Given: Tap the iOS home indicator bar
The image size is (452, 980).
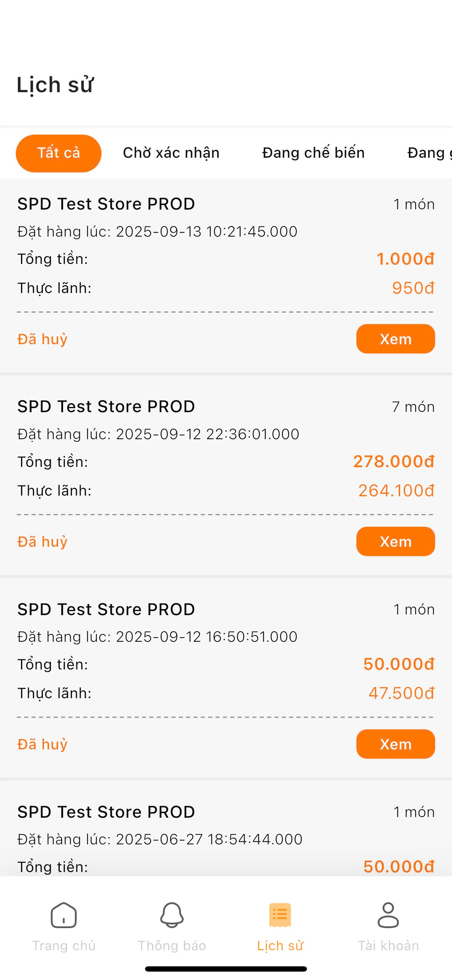Looking at the screenshot, I should coord(226,969).
